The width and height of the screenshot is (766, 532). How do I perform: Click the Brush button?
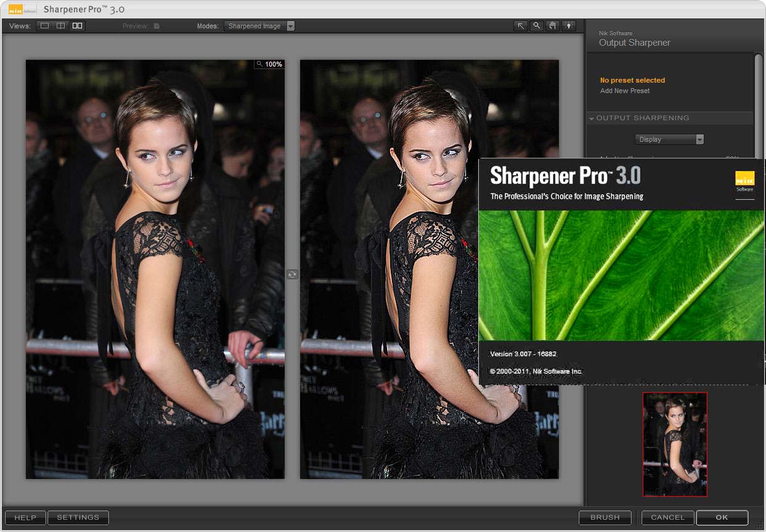click(605, 518)
